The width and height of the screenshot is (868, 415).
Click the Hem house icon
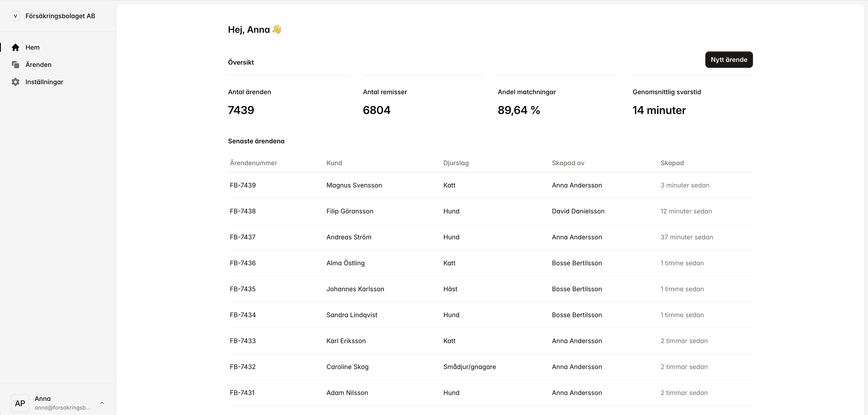[15, 48]
